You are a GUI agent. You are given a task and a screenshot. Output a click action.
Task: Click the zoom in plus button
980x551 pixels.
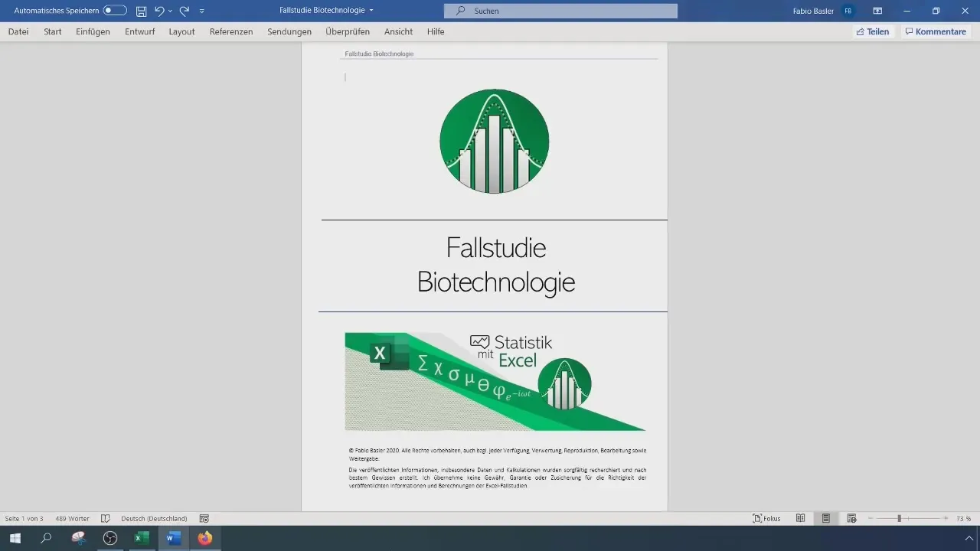point(946,518)
